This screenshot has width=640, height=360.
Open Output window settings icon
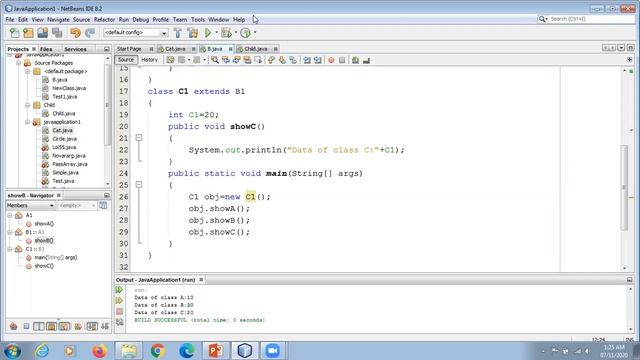click(x=119, y=322)
